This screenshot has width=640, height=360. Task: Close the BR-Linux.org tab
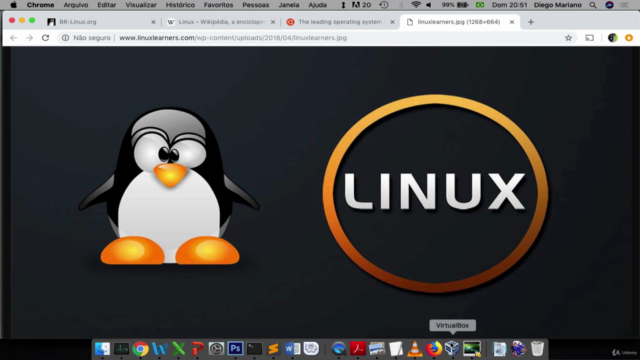[153, 22]
